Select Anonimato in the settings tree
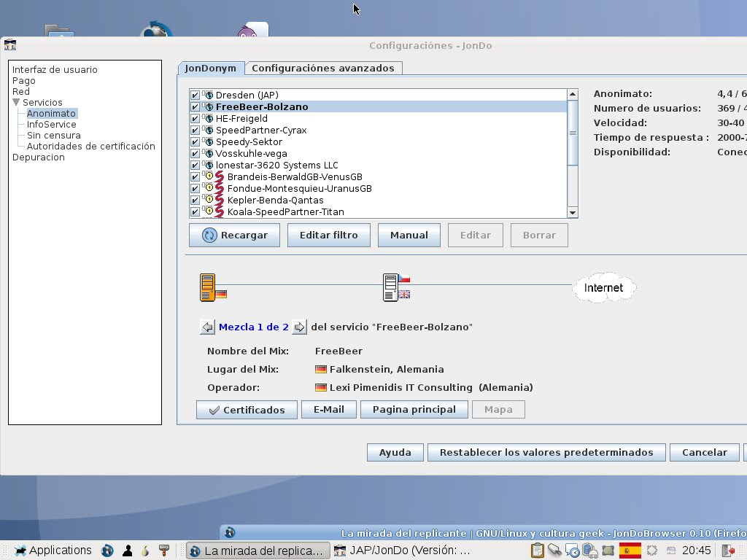The height and width of the screenshot is (560, 747). coord(51,113)
